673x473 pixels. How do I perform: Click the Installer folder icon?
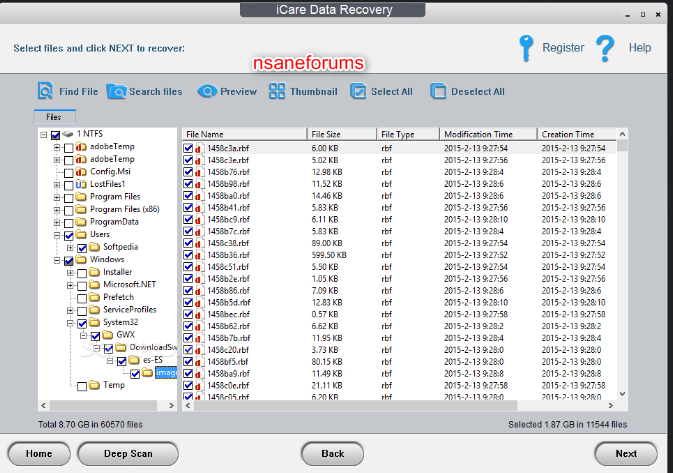[94, 272]
